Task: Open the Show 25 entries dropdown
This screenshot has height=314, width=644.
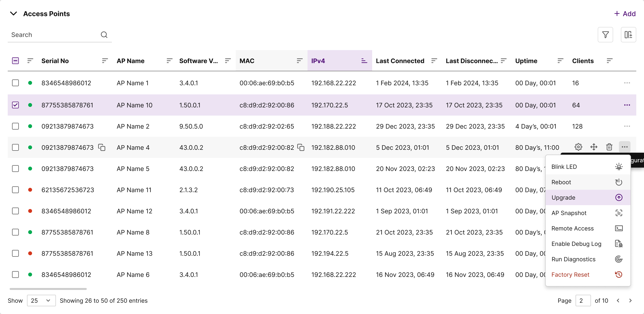Action: click(x=41, y=301)
